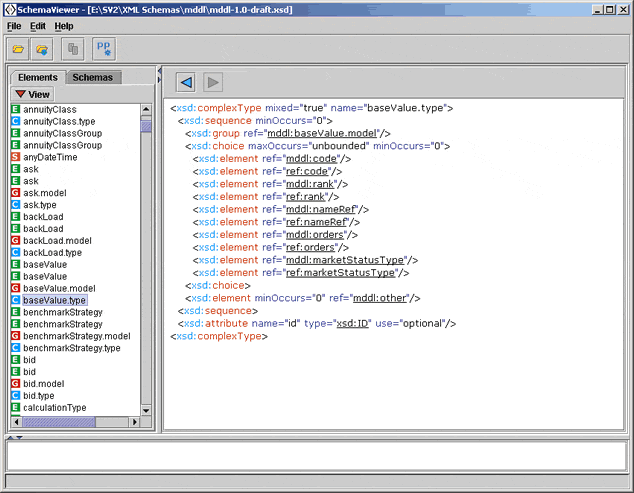Image resolution: width=634 pixels, height=493 pixels.
Task: Follow the mddl:marketStatusType link
Action: (345, 260)
